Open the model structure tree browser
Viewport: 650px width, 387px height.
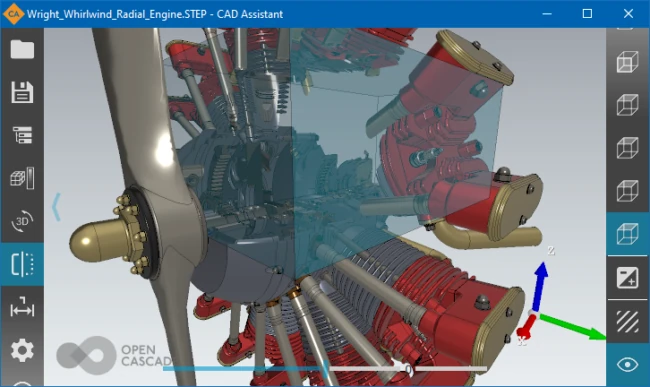tap(22, 135)
